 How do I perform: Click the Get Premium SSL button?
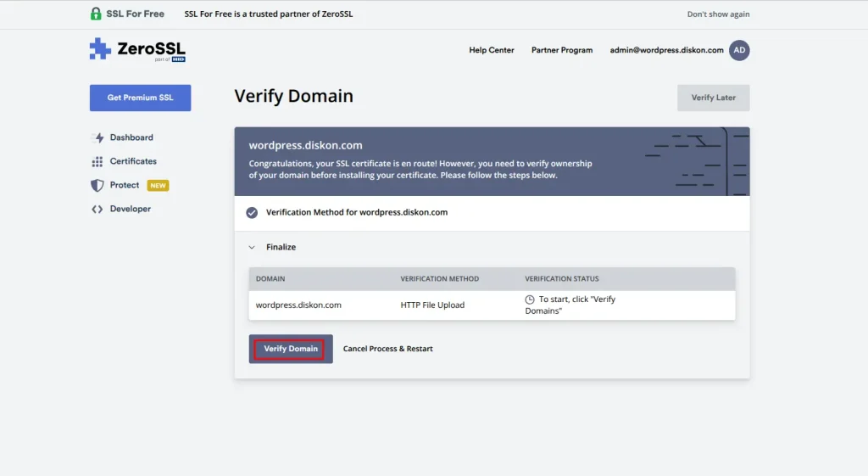(x=140, y=98)
